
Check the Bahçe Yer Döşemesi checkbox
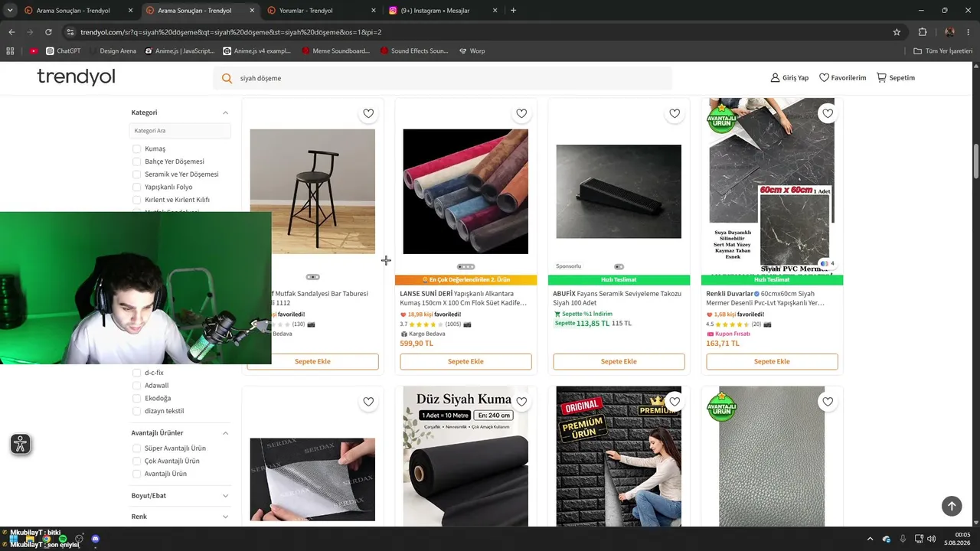(x=136, y=161)
